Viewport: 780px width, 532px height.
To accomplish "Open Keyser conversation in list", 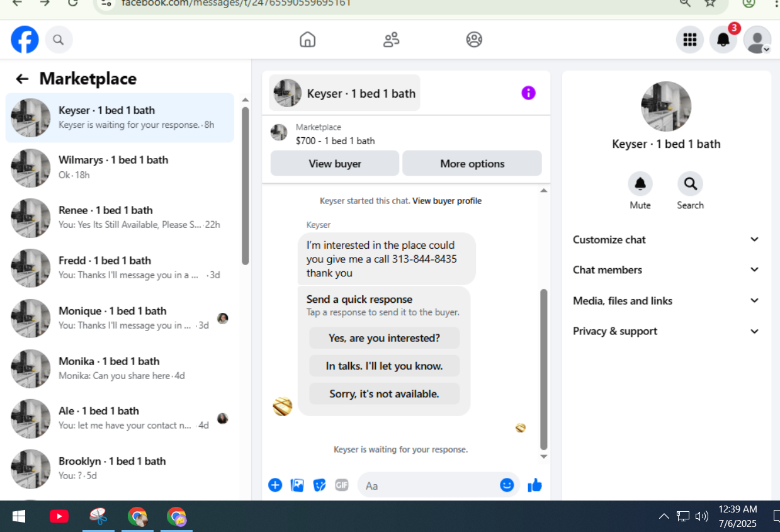I will [x=120, y=118].
